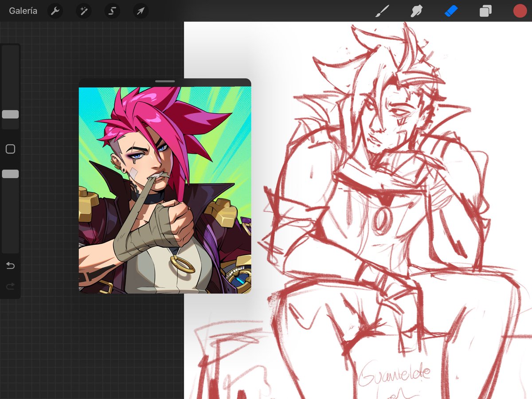Viewport: 532px width, 399px height.
Task: Undo the last stroke
Action: tap(10, 266)
